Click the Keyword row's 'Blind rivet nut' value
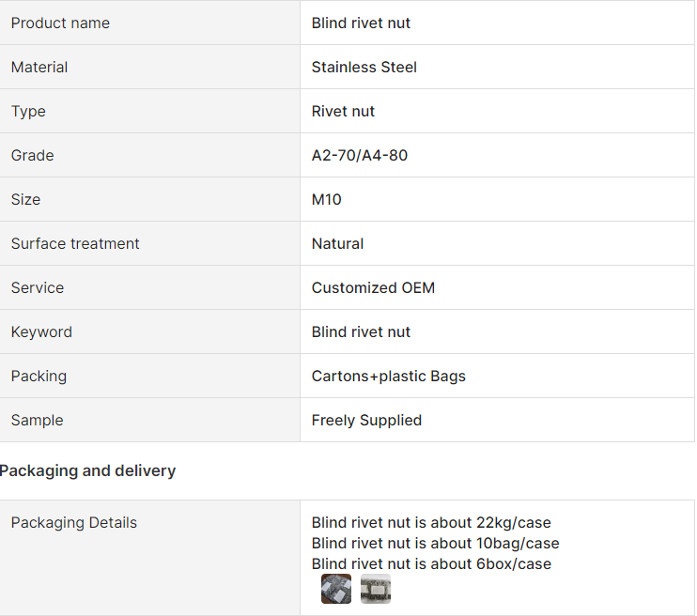 tap(361, 331)
